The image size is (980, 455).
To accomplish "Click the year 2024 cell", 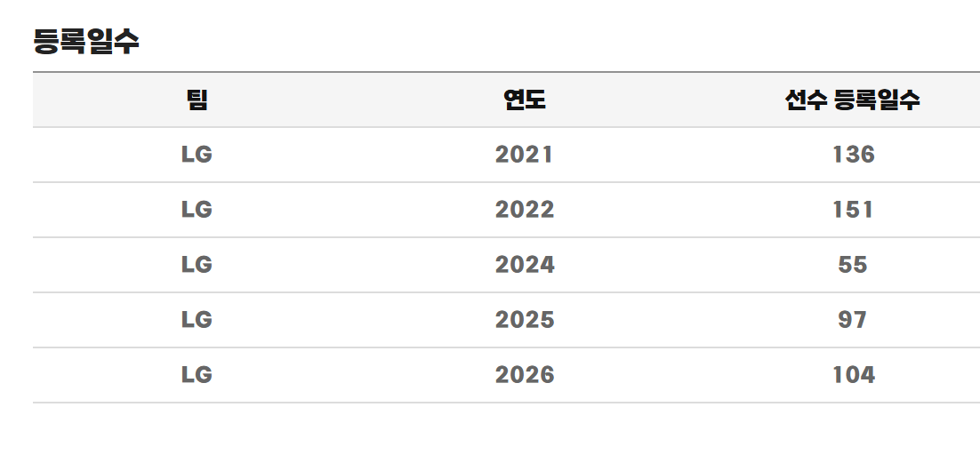I will 525,265.
